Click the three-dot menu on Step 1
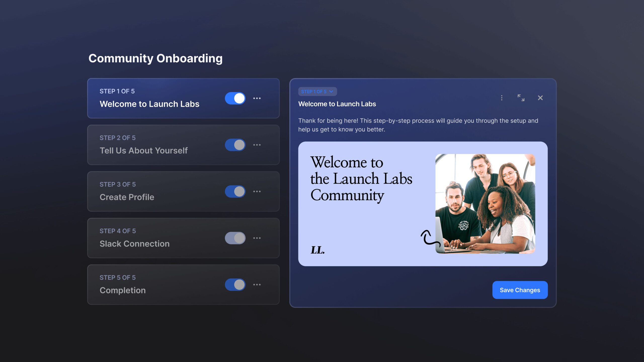The image size is (644, 362). point(257,98)
